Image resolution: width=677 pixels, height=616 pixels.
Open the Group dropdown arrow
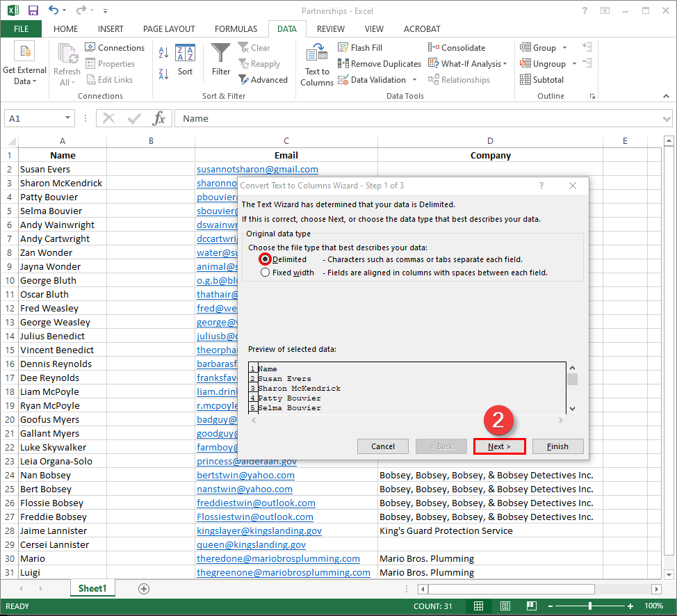point(564,47)
